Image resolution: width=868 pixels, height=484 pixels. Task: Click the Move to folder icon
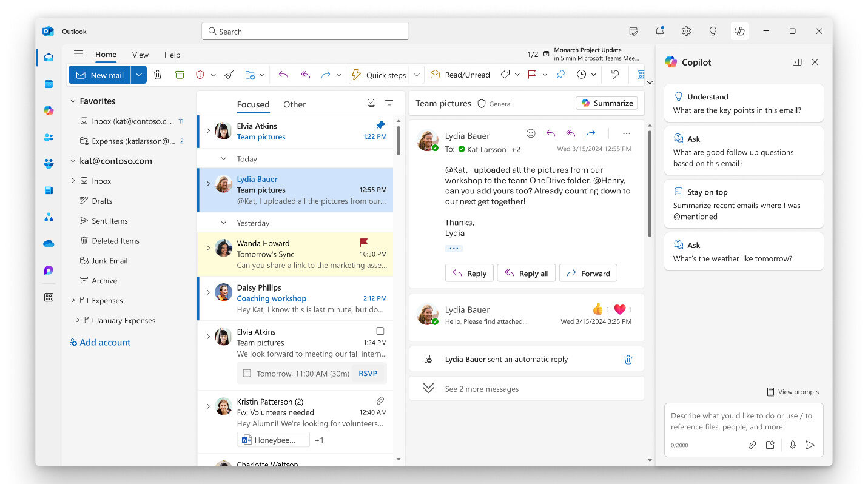(x=250, y=75)
